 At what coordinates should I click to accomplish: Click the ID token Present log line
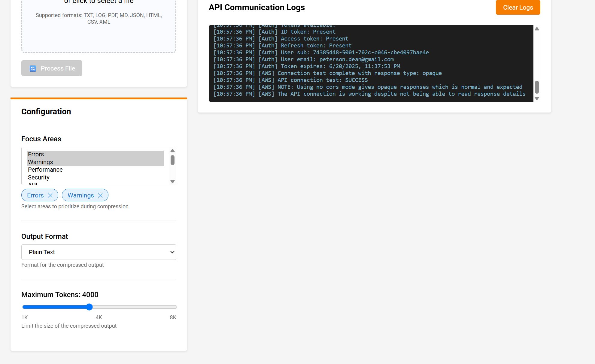tap(275, 32)
